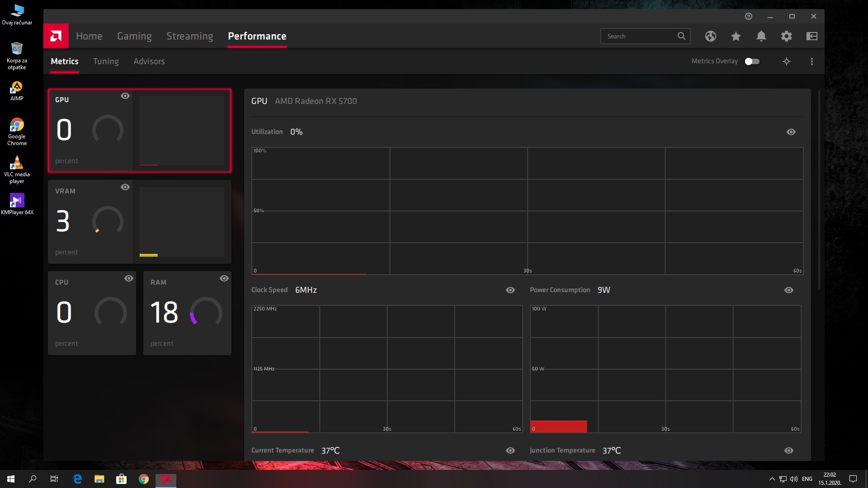Toggle visibility eye on VRAM tile

click(x=125, y=187)
